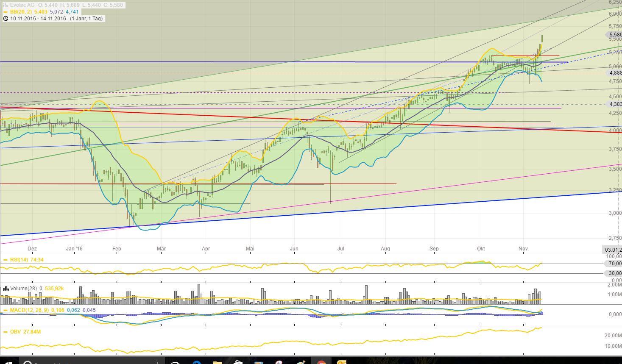The width and height of the screenshot is (622, 364).
Task: Click the yellow line marker before OBV
Action: coord(6,332)
